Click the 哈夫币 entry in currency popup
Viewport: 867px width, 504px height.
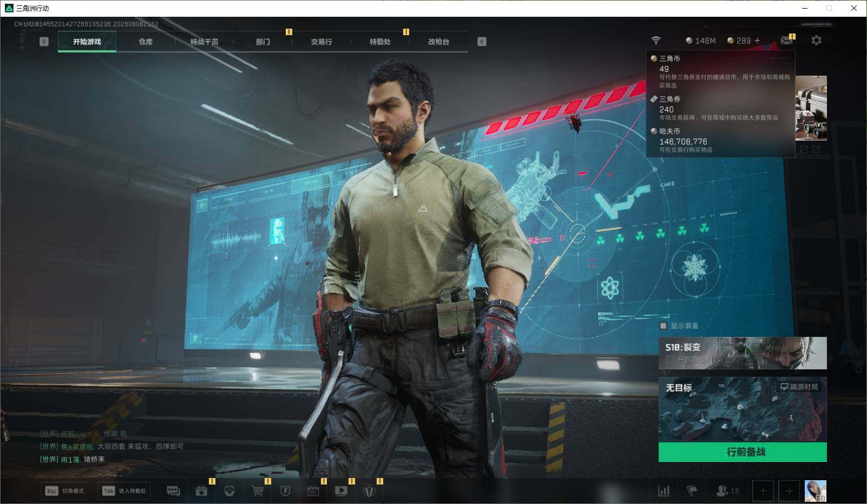[720, 140]
